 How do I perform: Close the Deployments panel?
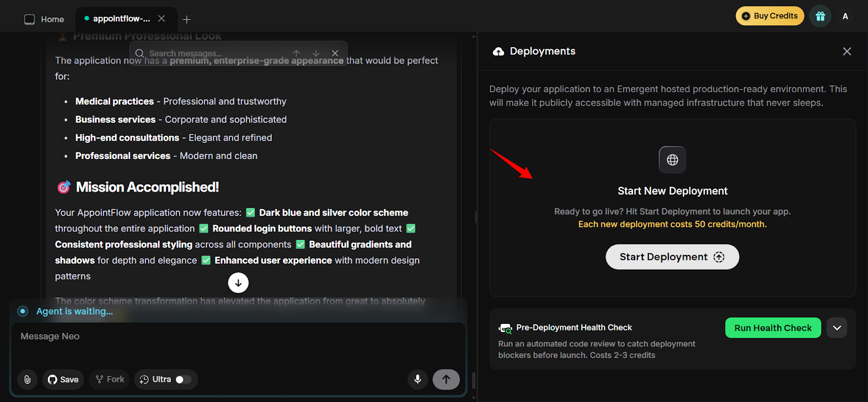[847, 52]
